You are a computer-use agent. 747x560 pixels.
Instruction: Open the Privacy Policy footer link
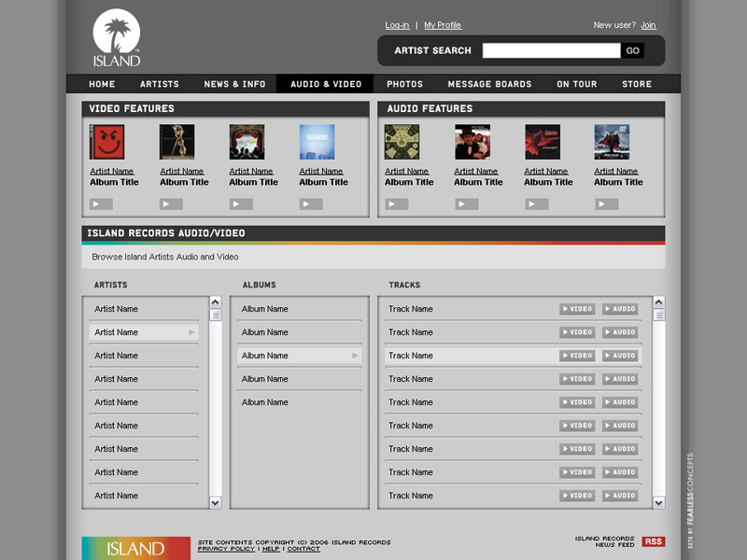pos(226,549)
